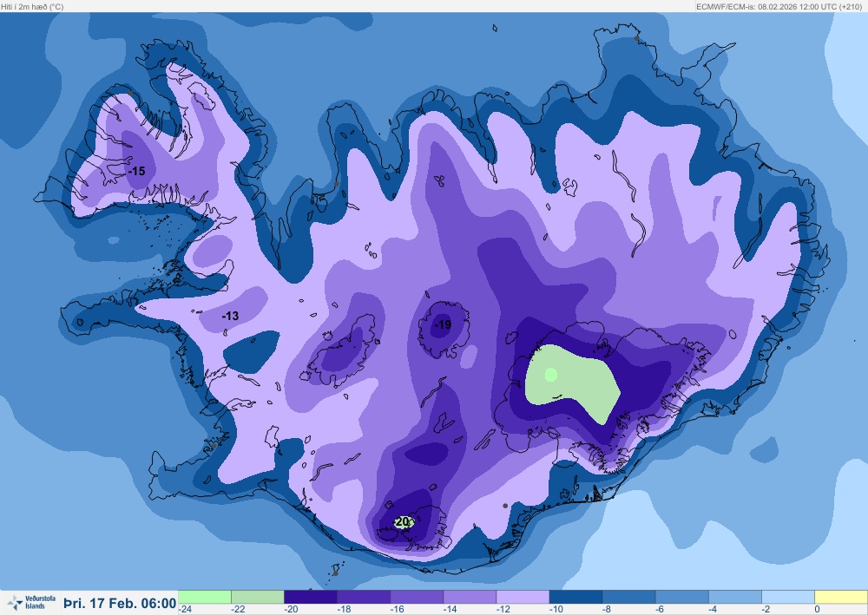The image size is (868, 615).
Task: Pick the -16 to -14 legend color swatch
Action: coord(417,598)
